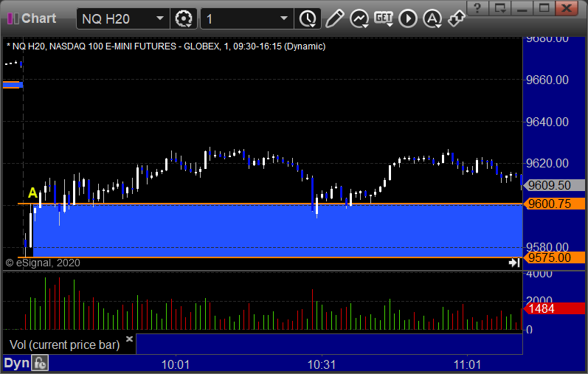588x374 pixels.
Task: Click the Dyn label at bottom left
Action: coord(17,363)
